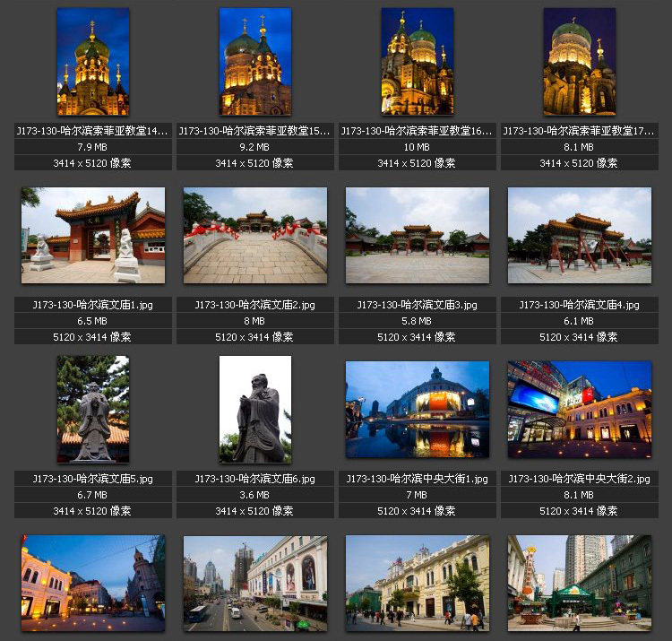The width and height of the screenshot is (672, 641).
Task: Click '3414 x 5120 像素' under 文庙6.jpg
Action: [254, 511]
